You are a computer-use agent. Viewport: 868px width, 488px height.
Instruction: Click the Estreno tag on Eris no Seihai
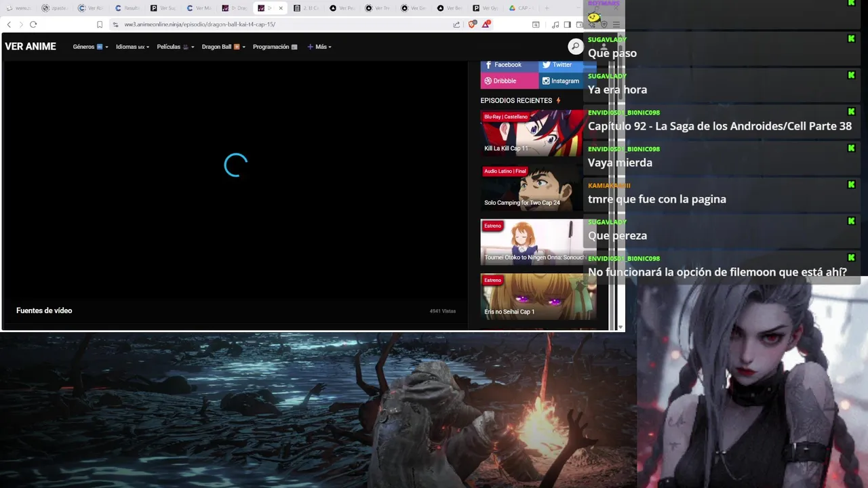coord(493,280)
